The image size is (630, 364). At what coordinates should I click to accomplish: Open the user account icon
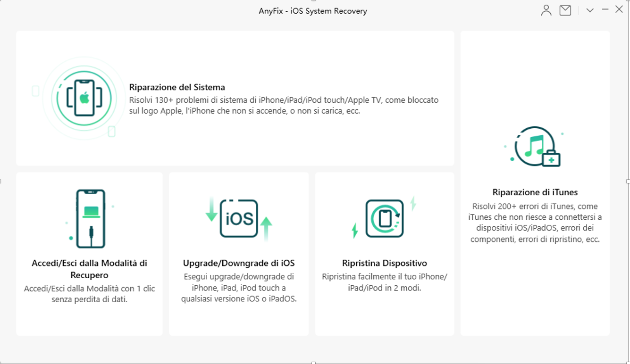(546, 10)
